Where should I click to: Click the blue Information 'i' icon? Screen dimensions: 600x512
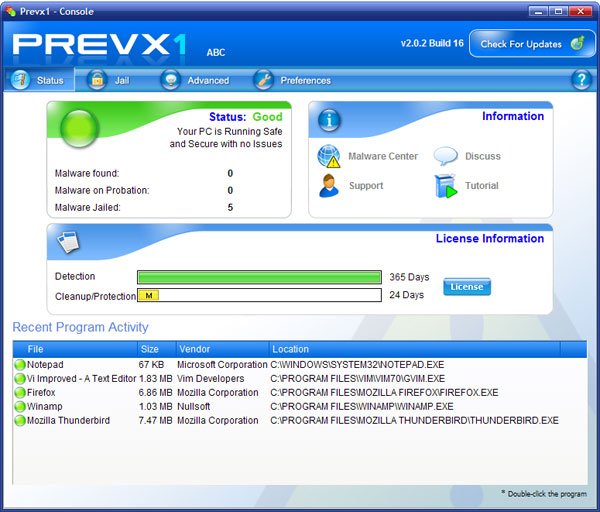tap(329, 120)
